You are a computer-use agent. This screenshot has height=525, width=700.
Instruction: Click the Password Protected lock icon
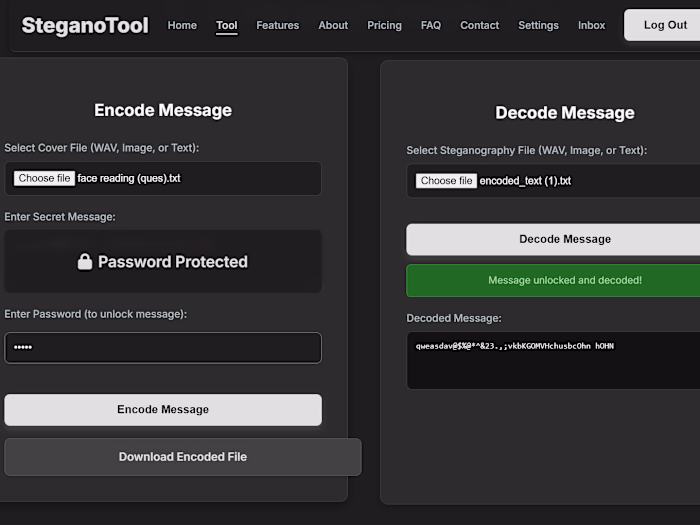pos(85,262)
